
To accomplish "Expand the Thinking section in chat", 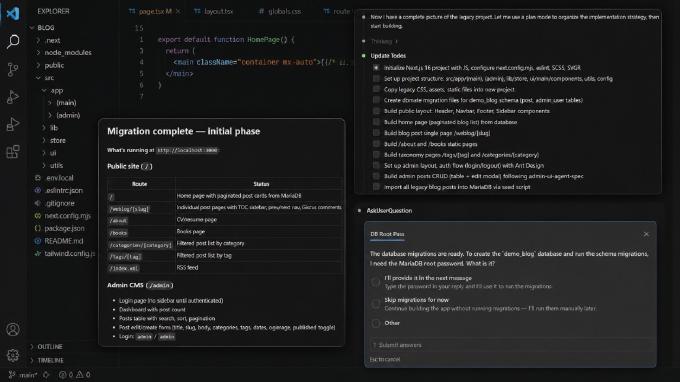I will (x=384, y=41).
